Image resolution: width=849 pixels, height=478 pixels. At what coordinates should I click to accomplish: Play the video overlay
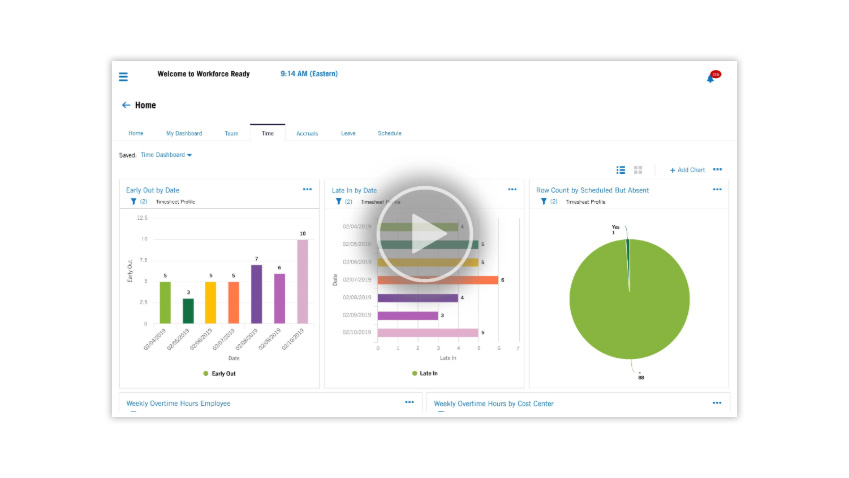click(424, 236)
